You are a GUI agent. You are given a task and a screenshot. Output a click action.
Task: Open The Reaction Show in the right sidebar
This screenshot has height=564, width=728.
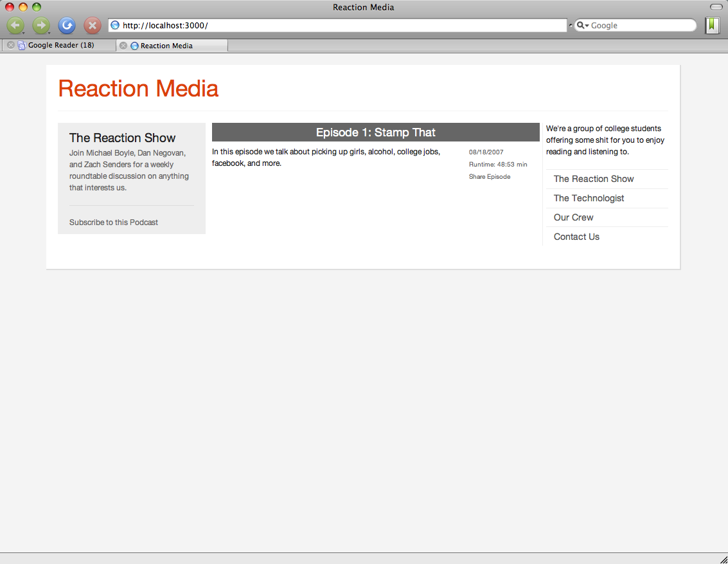click(x=593, y=179)
